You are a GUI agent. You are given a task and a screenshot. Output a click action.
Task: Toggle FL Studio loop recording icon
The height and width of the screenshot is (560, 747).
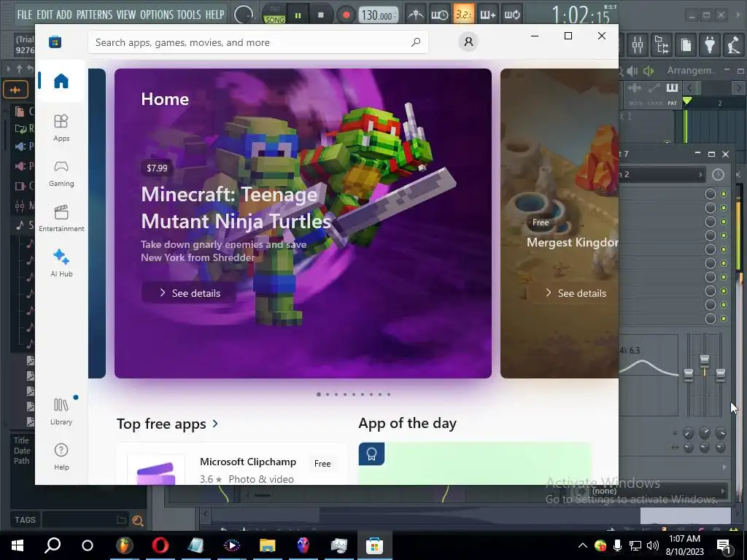pos(511,15)
